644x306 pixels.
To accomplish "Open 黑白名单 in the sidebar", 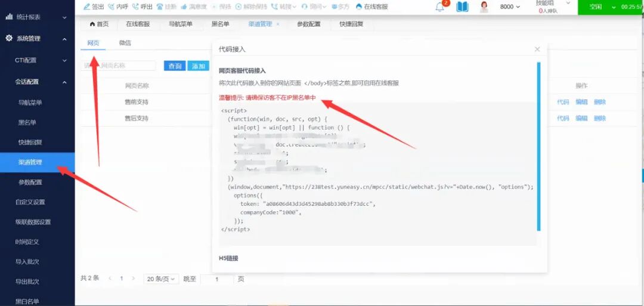I will (27, 301).
